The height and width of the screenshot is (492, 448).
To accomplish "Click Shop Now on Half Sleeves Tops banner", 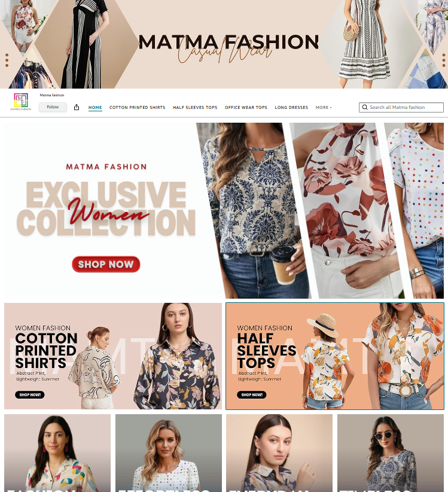I will [251, 394].
